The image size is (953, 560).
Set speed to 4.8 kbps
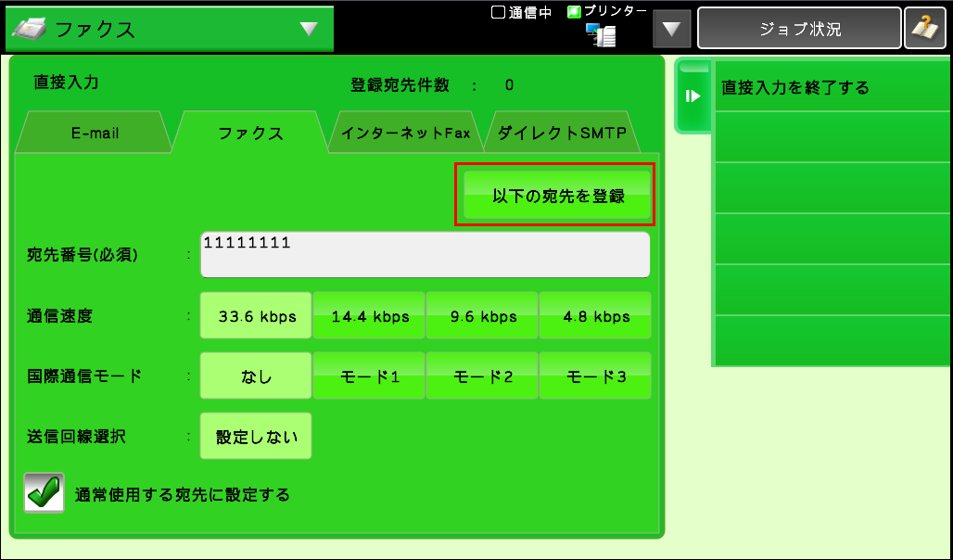(x=596, y=316)
